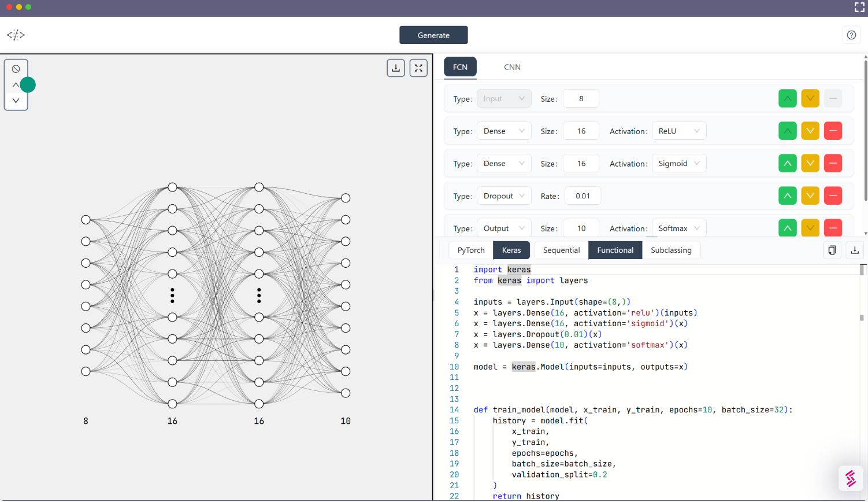Remove the Dropout layer with red minus
Image resolution: width=868 pixels, height=502 pixels.
(x=833, y=196)
